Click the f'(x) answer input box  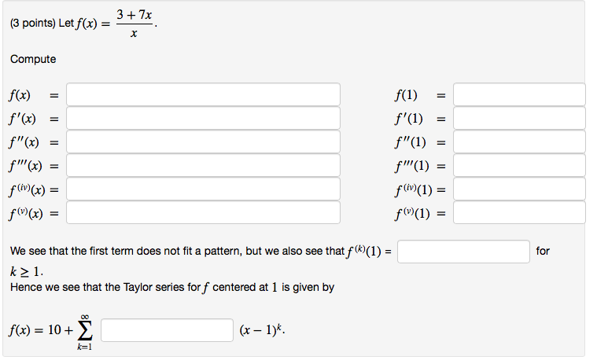[203, 119]
